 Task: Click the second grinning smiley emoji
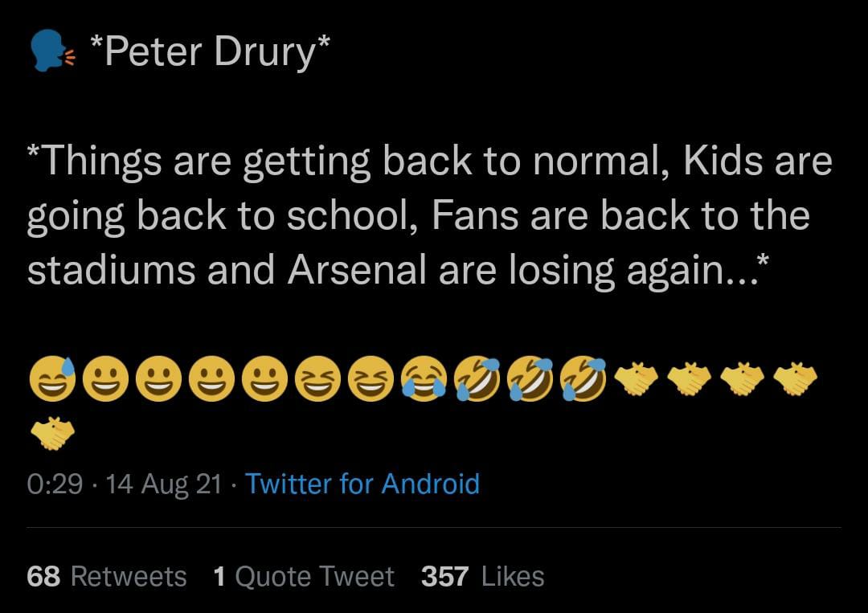coord(158,379)
